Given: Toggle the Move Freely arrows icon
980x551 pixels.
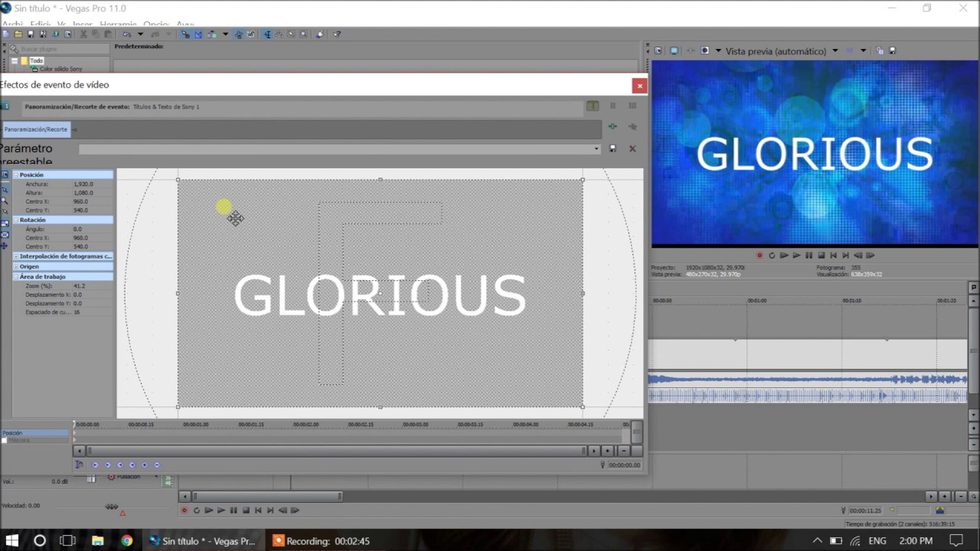Looking at the screenshot, I should click(5, 245).
